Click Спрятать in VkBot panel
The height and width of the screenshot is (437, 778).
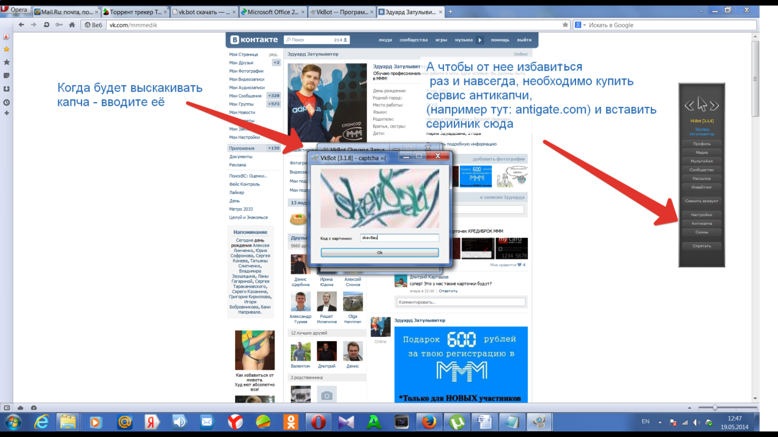[702, 246]
